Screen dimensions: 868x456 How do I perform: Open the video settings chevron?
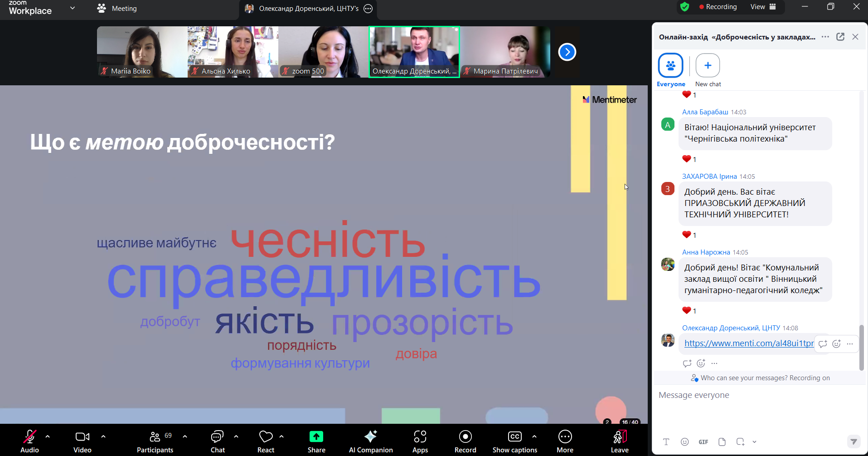click(103, 436)
